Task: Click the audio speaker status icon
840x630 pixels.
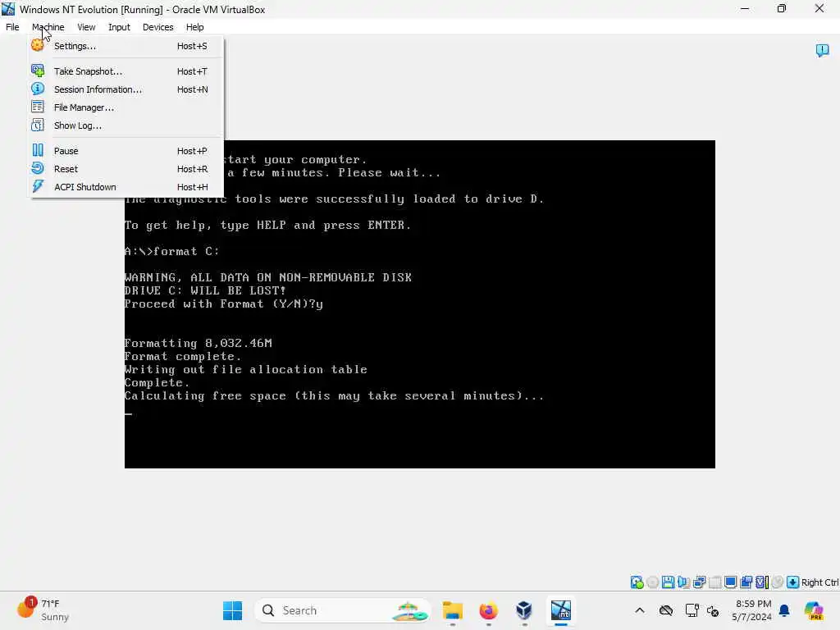Action: coord(683,582)
